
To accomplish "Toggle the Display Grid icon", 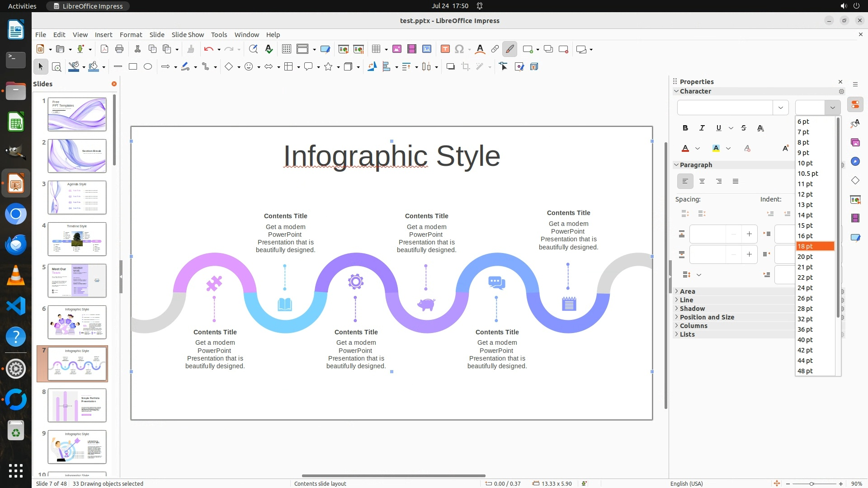I will [x=286, y=49].
